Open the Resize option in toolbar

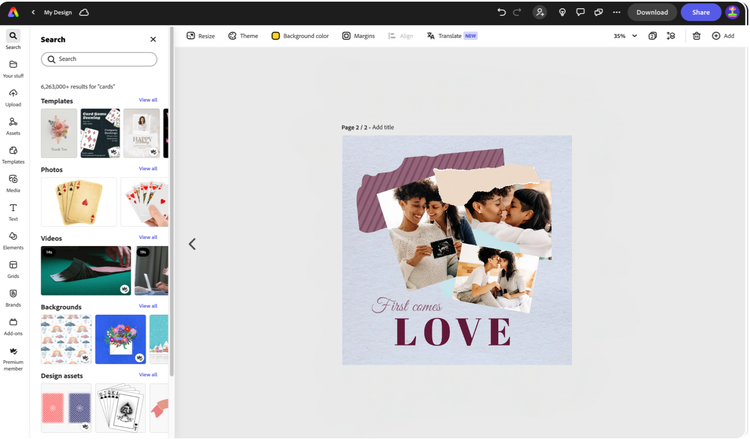tap(201, 36)
